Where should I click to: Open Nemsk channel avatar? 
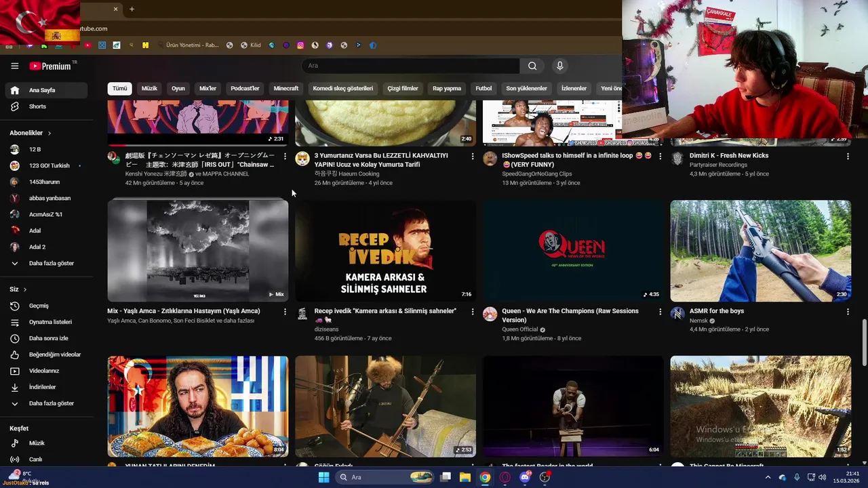pyautogui.click(x=677, y=314)
